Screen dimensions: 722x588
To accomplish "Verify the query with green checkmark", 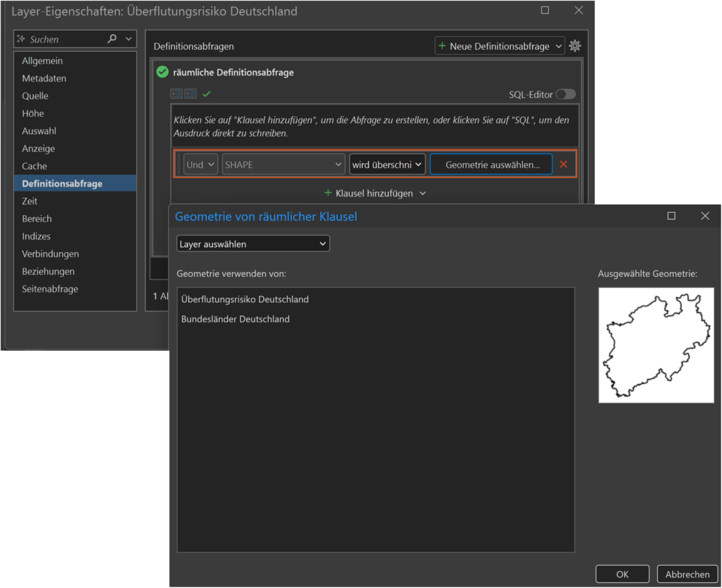I will tap(206, 94).
